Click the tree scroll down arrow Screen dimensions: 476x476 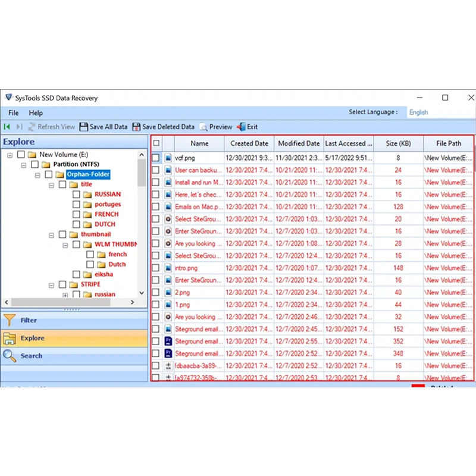(x=142, y=293)
